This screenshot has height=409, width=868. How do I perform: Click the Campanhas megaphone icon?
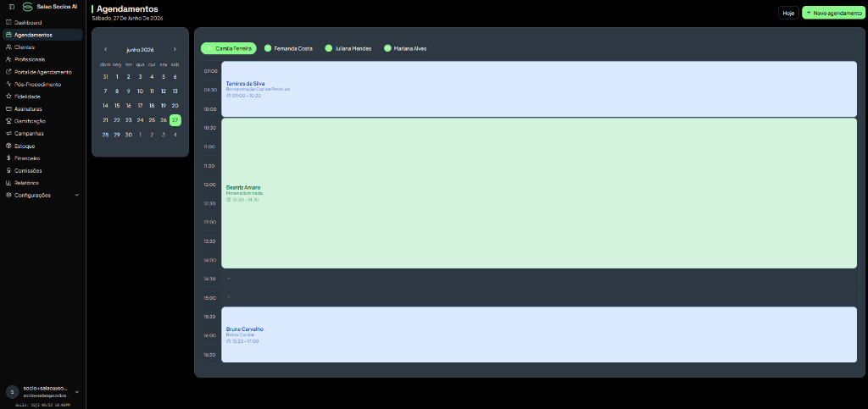click(8, 133)
